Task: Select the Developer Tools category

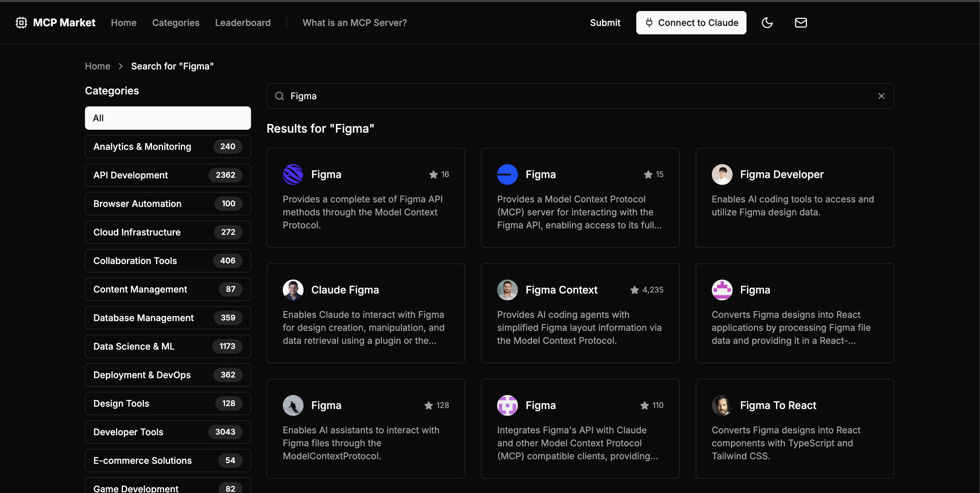Action: [168, 432]
